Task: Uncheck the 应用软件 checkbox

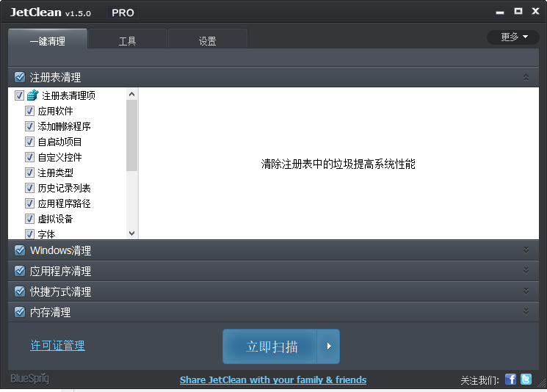Action: click(30, 111)
